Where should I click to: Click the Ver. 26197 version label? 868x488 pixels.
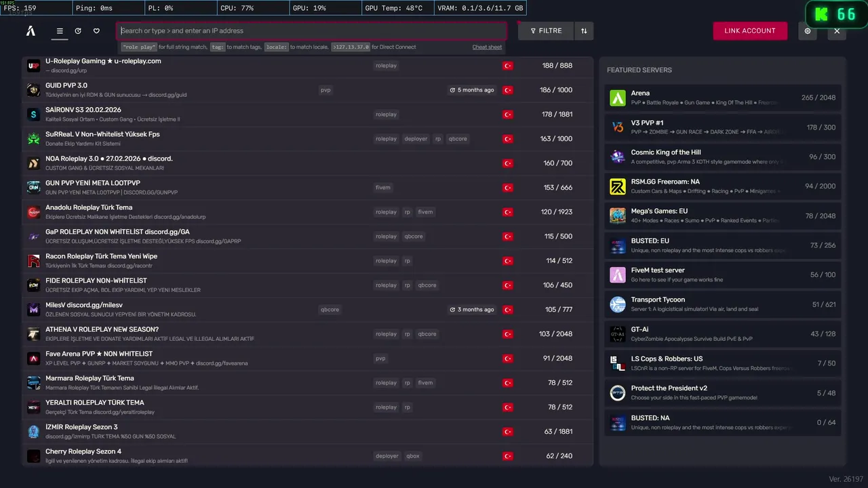(845, 479)
